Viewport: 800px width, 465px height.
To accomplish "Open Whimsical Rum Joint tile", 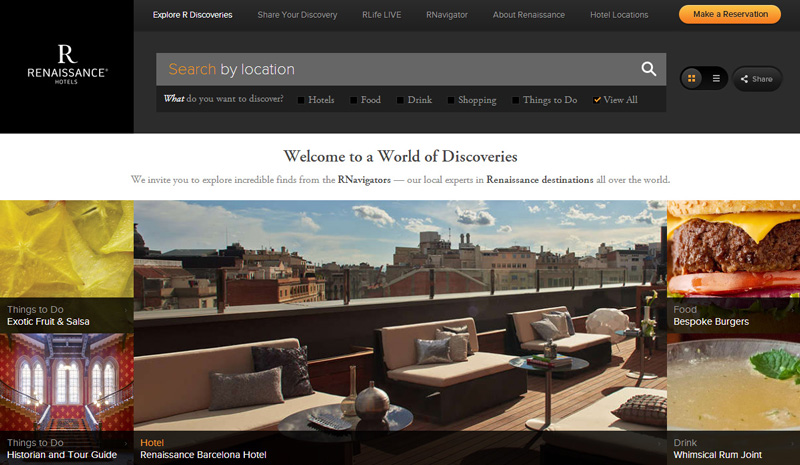I will [734, 399].
